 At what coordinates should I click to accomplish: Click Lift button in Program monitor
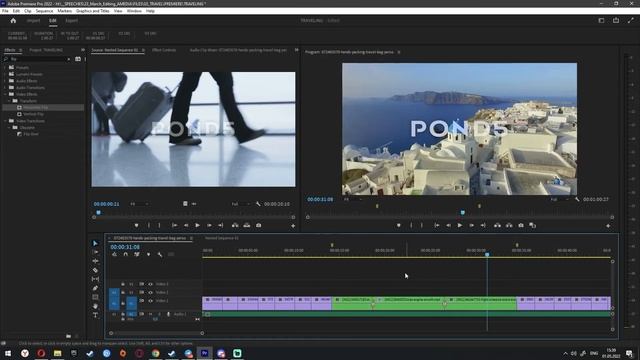[497, 225]
